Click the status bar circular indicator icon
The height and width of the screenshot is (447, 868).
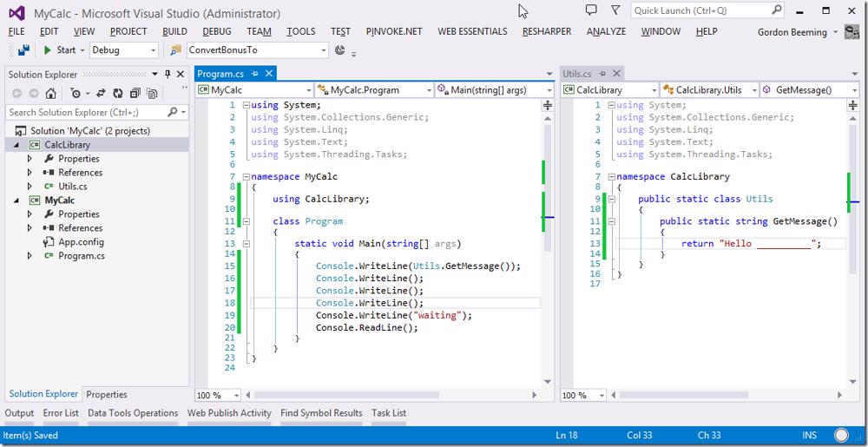(842, 435)
